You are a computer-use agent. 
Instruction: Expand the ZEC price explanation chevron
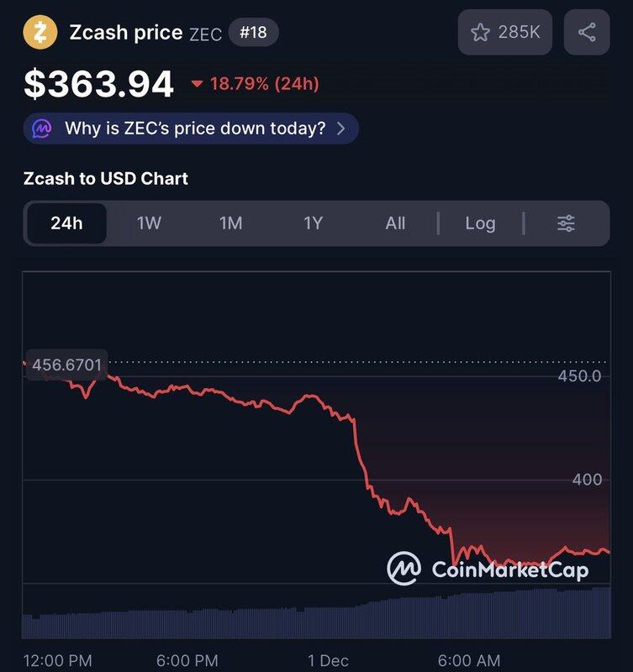[340, 129]
